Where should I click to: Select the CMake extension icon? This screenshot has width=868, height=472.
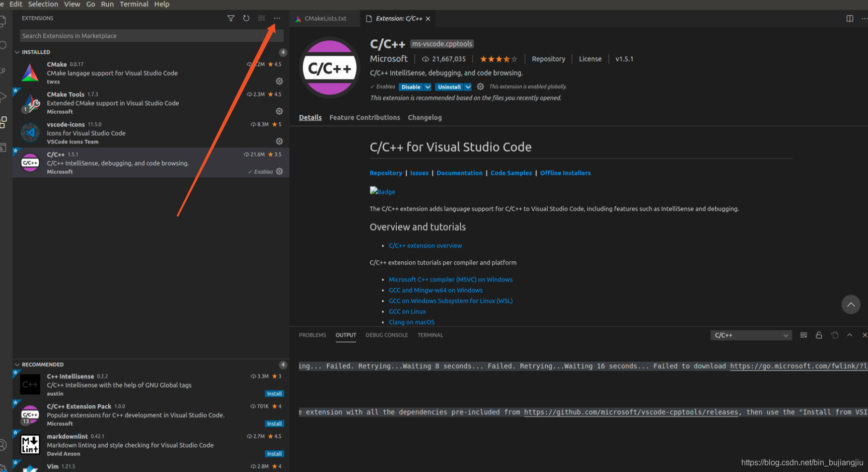click(x=30, y=73)
